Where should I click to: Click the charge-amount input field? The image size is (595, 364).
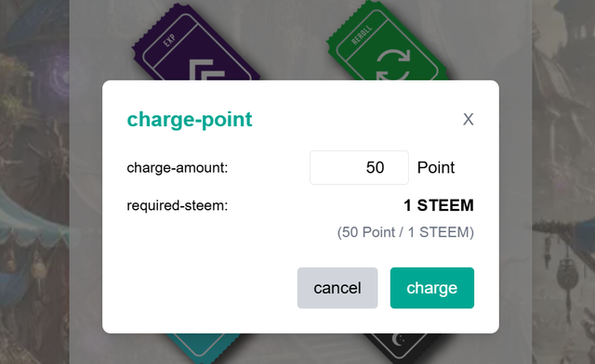pyautogui.click(x=359, y=167)
